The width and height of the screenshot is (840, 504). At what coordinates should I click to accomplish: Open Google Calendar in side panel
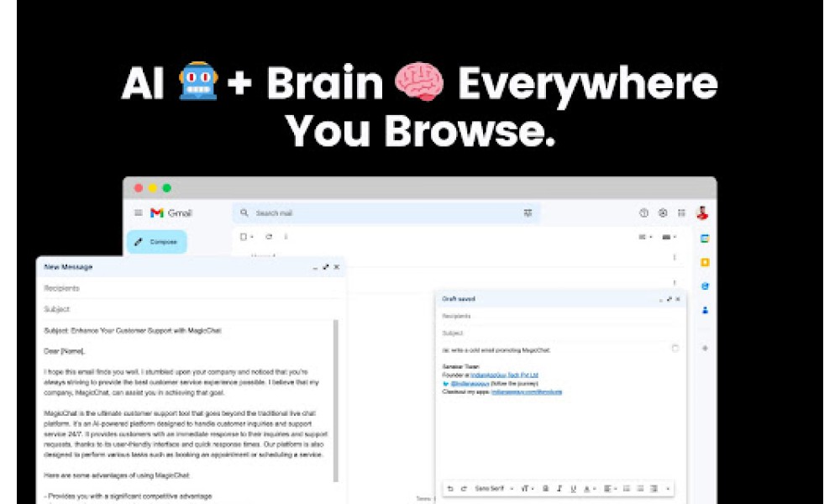pyautogui.click(x=705, y=239)
